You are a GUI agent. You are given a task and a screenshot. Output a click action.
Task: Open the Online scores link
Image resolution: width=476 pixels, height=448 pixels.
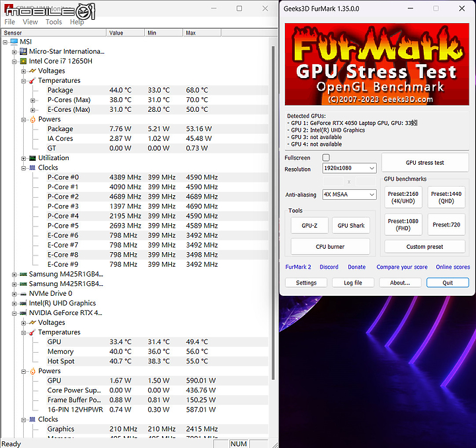[x=453, y=267]
